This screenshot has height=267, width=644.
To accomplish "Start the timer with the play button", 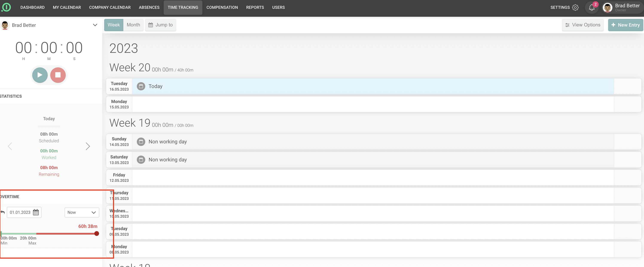I will (x=40, y=75).
